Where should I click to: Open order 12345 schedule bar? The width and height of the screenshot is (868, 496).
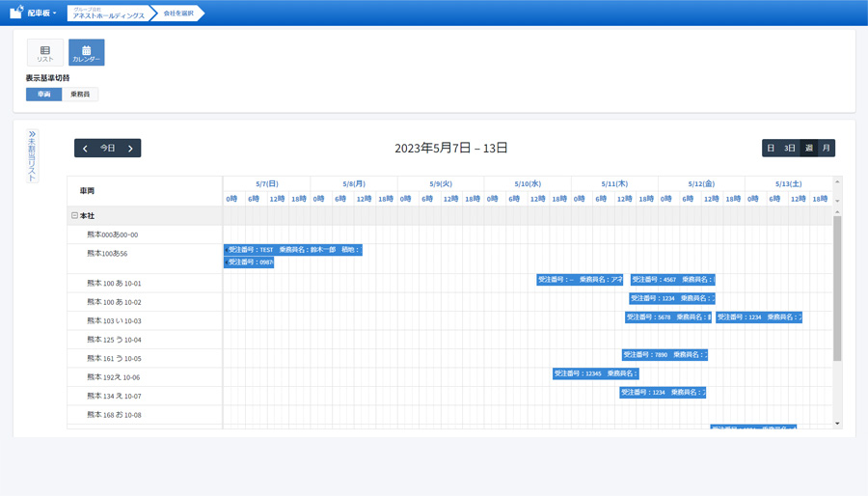click(x=595, y=373)
